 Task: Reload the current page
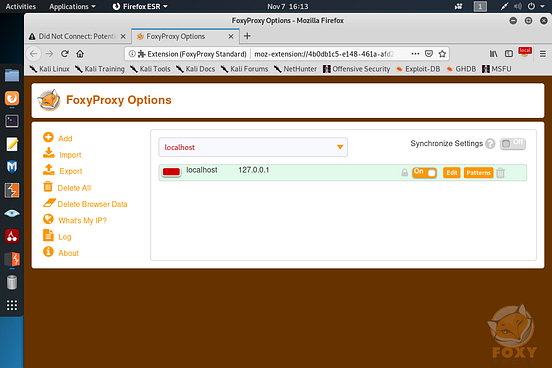click(64, 54)
